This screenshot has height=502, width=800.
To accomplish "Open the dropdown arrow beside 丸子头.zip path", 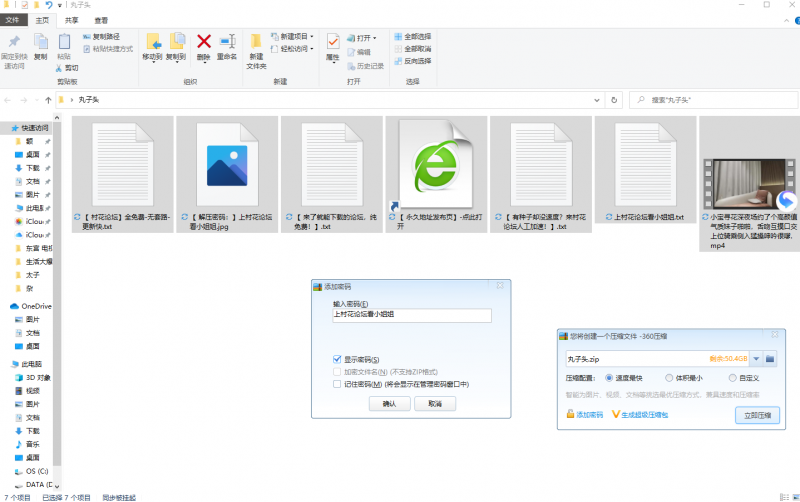I will tap(756, 358).
